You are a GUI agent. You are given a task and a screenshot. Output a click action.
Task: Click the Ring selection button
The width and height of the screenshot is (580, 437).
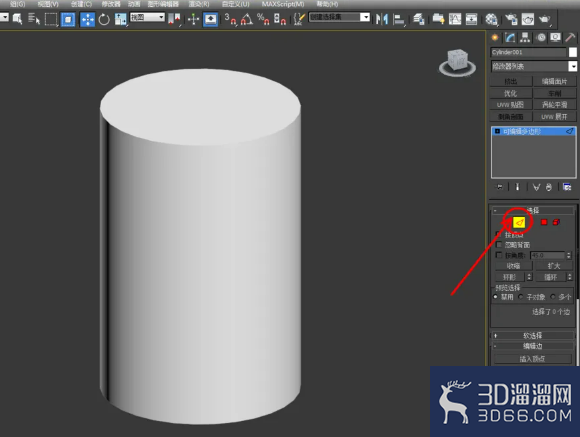(x=509, y=277)
